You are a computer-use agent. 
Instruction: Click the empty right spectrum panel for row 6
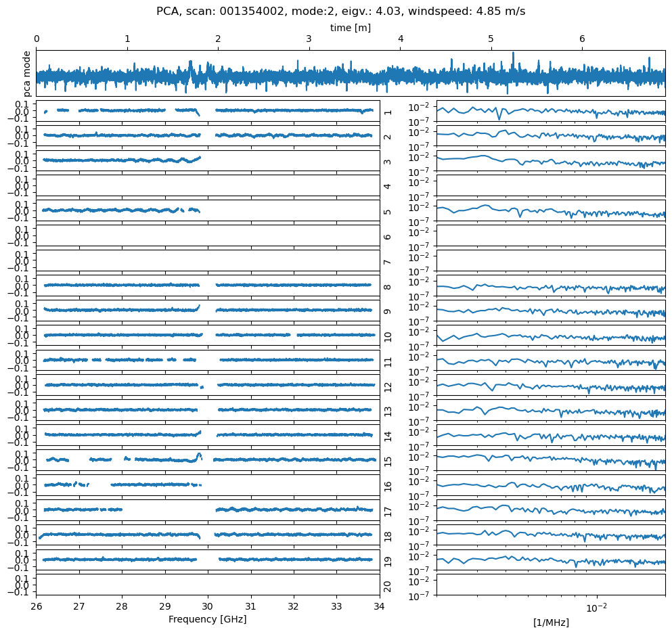(x=550, y=235)
